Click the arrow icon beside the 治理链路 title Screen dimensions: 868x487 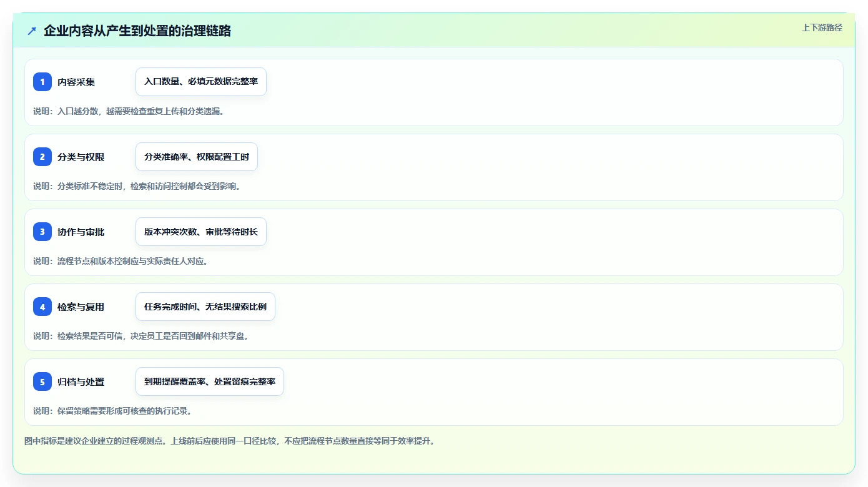click(x=32, y=31)
